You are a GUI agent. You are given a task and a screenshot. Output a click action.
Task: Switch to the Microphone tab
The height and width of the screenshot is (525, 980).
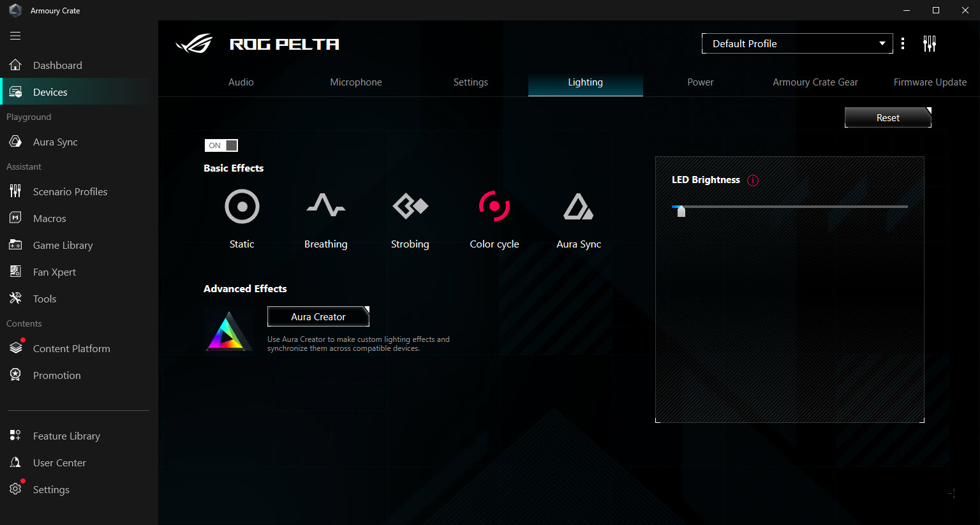tap(356, 82)
